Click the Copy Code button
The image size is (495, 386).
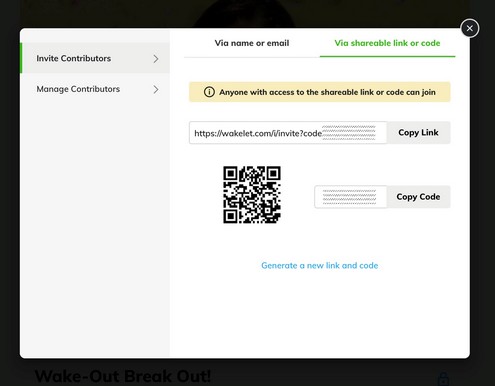point(418,197)
